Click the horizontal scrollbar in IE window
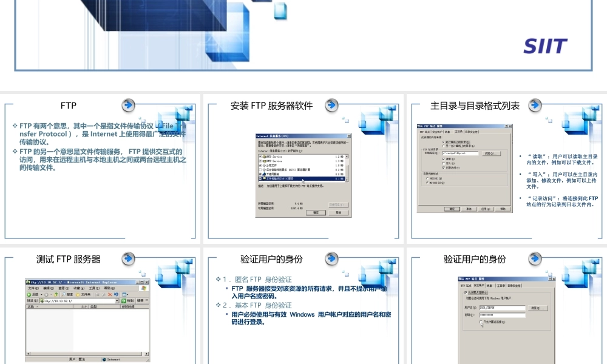The width and height of the screenshot is (607, 364). click(x=87, y=354)
